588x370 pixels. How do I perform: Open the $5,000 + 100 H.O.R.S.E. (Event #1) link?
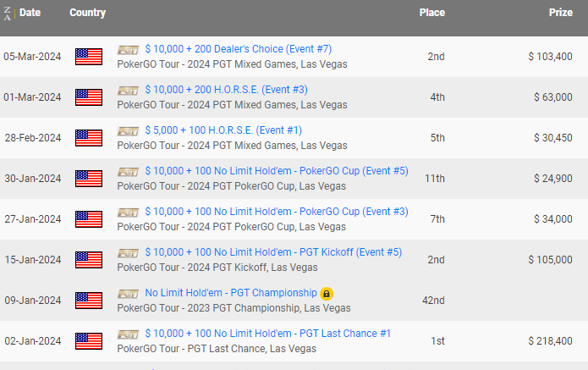click(223, 130)
